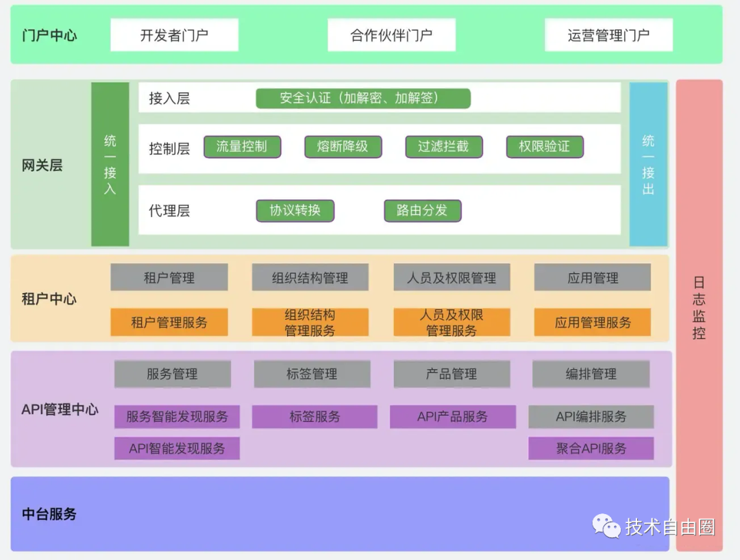
Task: Collapse the 租户中心 section
Action: pyautogui.click(x=49, y=299)
